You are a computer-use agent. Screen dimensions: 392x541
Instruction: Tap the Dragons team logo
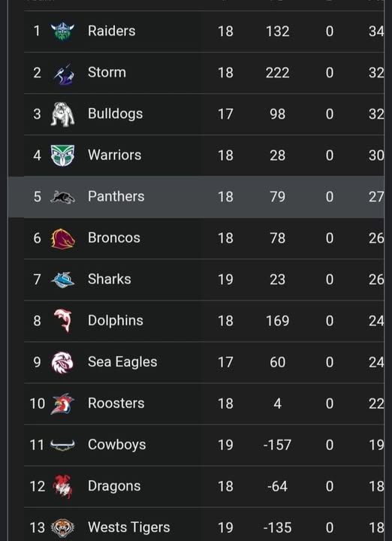tap(62, 486)
